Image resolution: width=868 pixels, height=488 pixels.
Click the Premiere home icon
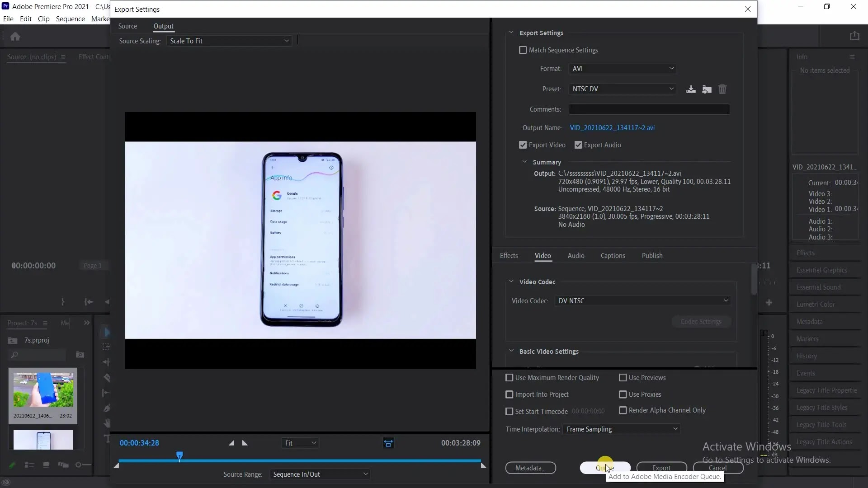tap(15, 37)
